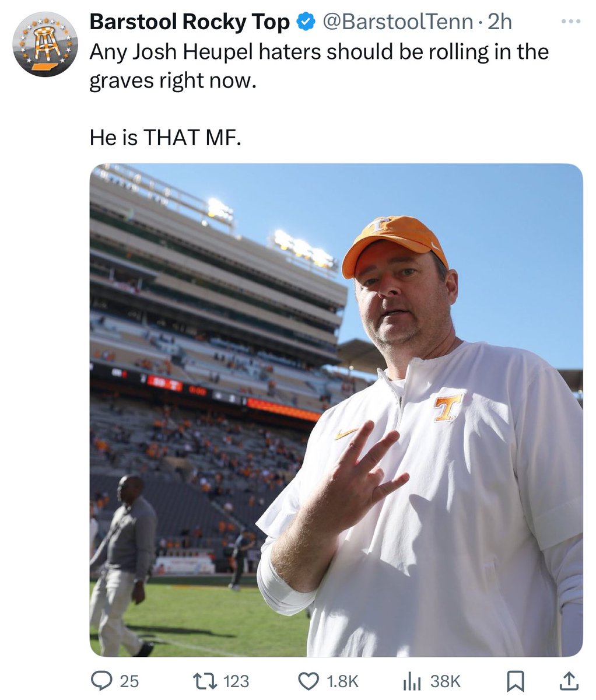This screenshot has height=700, width=596.
Task: Click the 1.8K likes count
Action: [x=342, y=681]
